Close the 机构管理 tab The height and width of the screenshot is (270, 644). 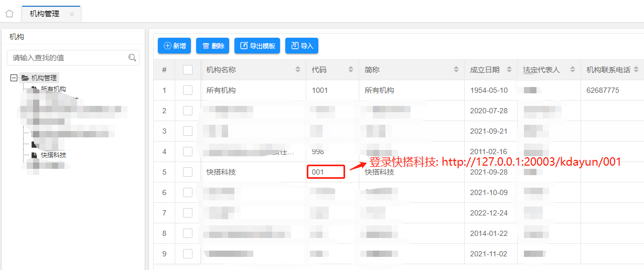[72, 14]
